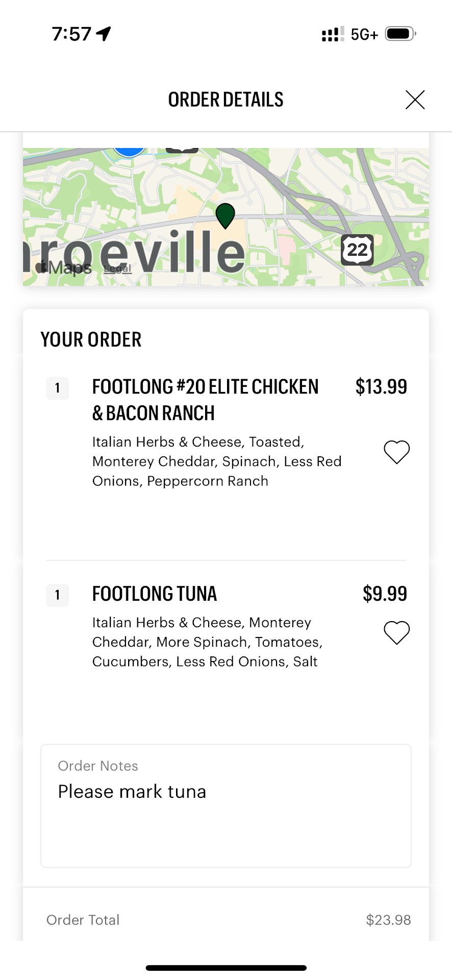This screenshot has width=452, height=980.
Task: Select the Footlong Tuna item title
Action: (x=155, y=594)
